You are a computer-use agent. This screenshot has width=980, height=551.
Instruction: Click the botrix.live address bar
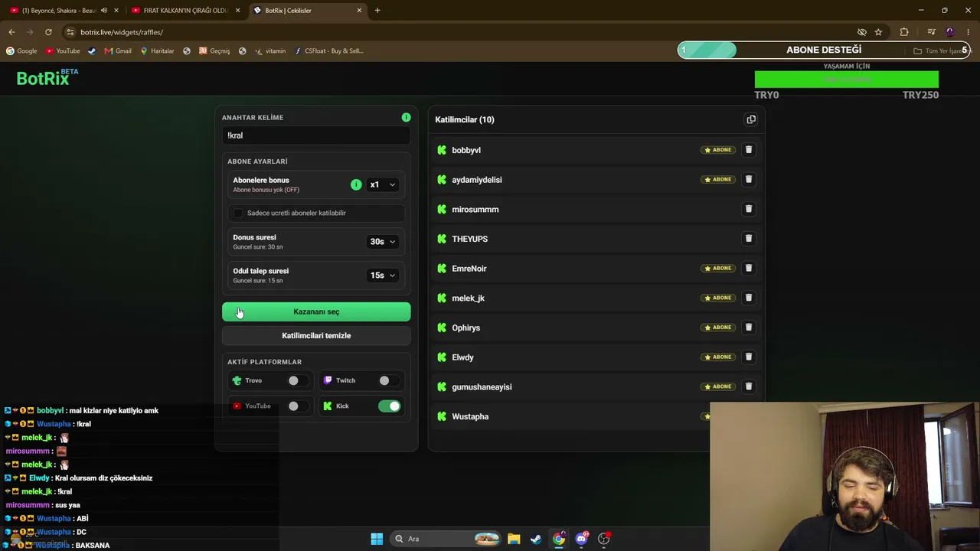point(459,32)
